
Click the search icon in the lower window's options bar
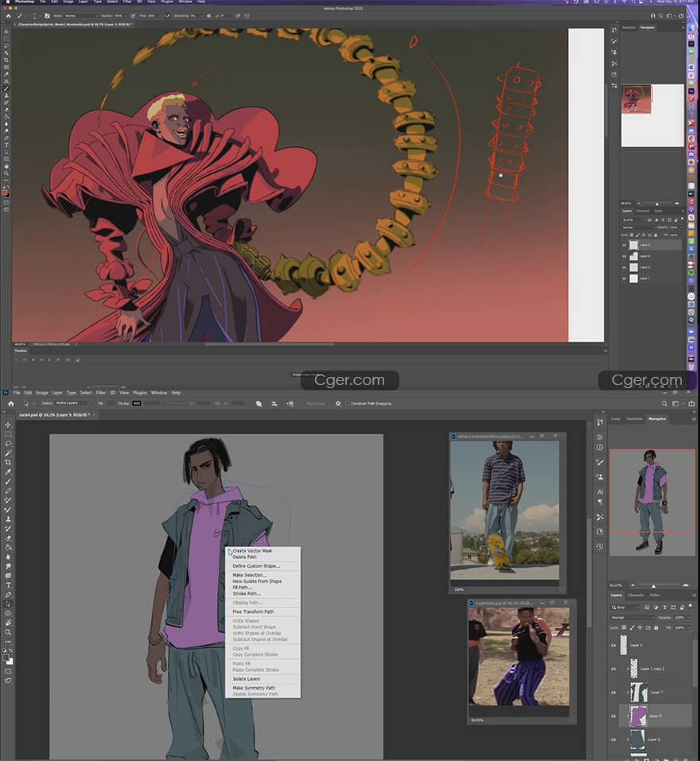click(x=663, y=403)
